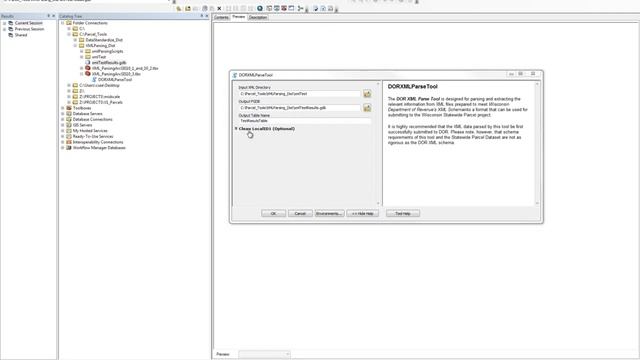This screenshot has width=640, height=360.
Task: Close the Catalog Tree panel
Action: click(x=207, y=16)
